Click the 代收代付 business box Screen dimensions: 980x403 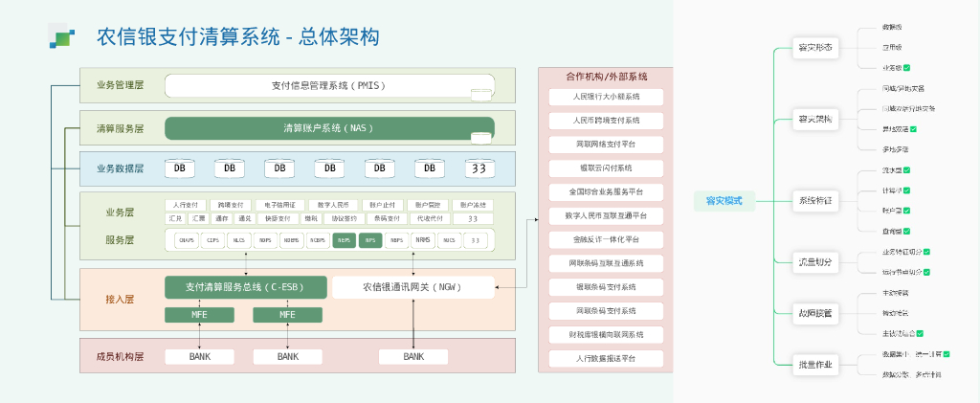[430, 218]
